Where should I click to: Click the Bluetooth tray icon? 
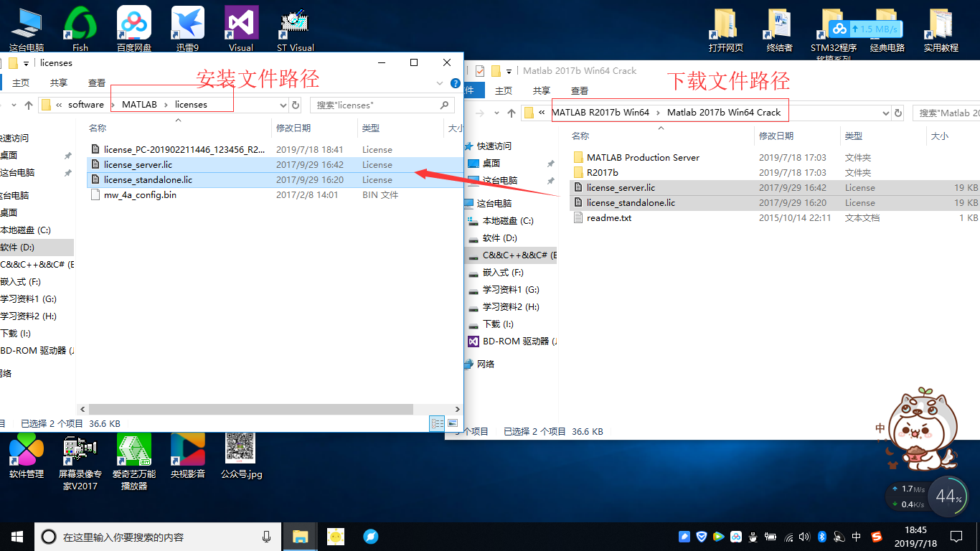point(823,536)
